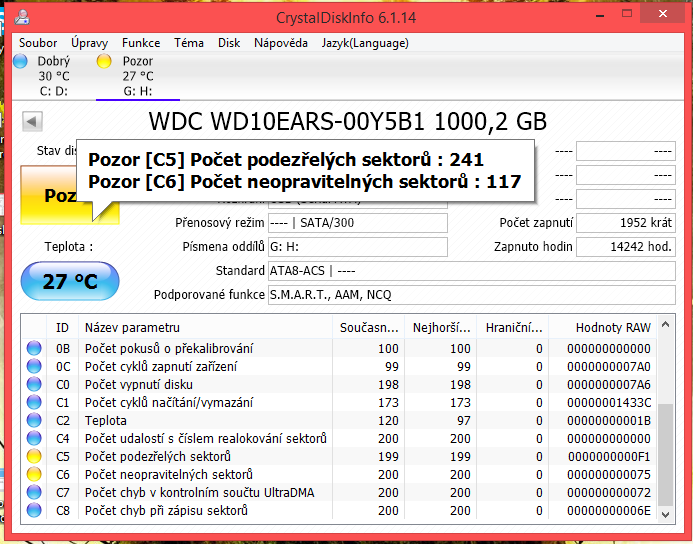The image size is (693, 544).
Task: Click RAW value 00000000006E
Action: click(x=609, y=510)
